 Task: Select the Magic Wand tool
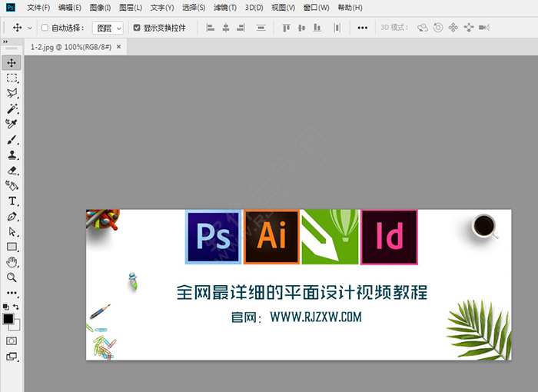tap(12, 108)
